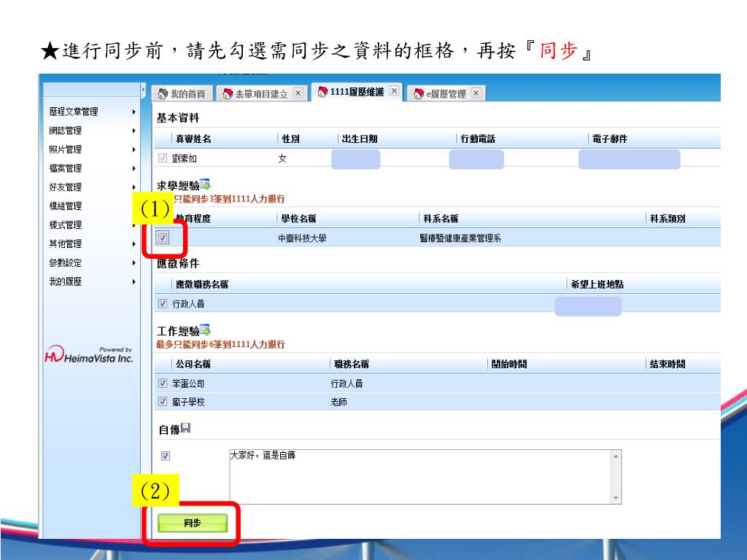747x560 pixels.
Task: Open 檔案管理 in sidebar
Action: tap(65, 168)
